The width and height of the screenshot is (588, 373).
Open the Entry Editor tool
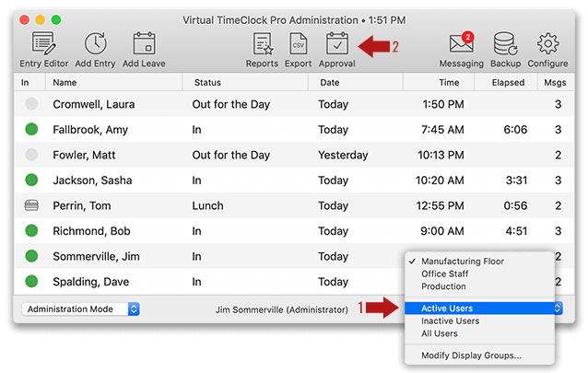tap(43, 50)
